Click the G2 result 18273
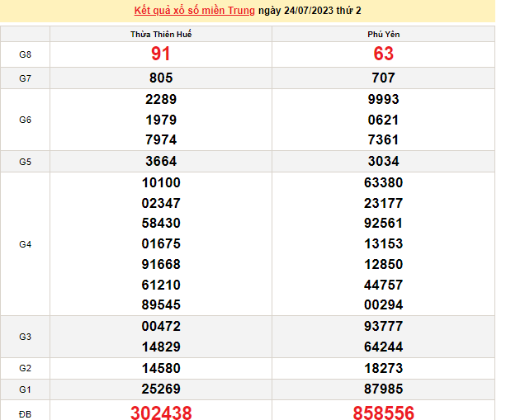Viewport: 506px width, 420px height. pos(384,368)
